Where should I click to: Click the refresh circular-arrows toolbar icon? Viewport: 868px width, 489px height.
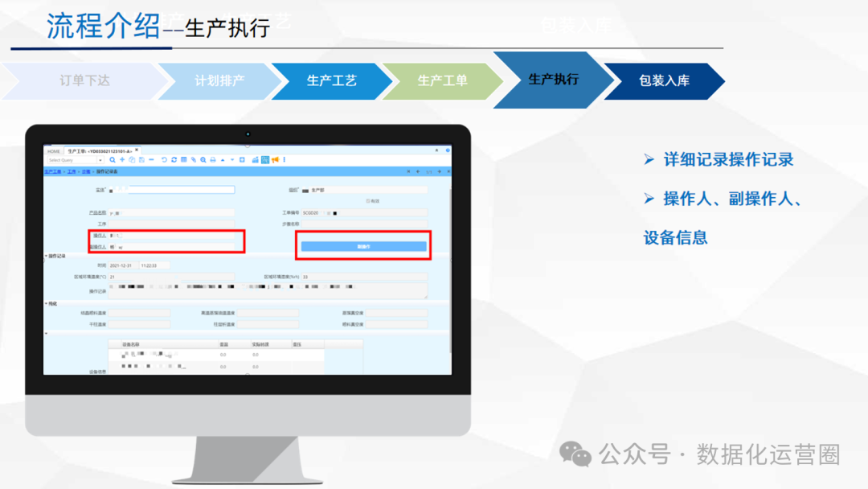[174, 160]
